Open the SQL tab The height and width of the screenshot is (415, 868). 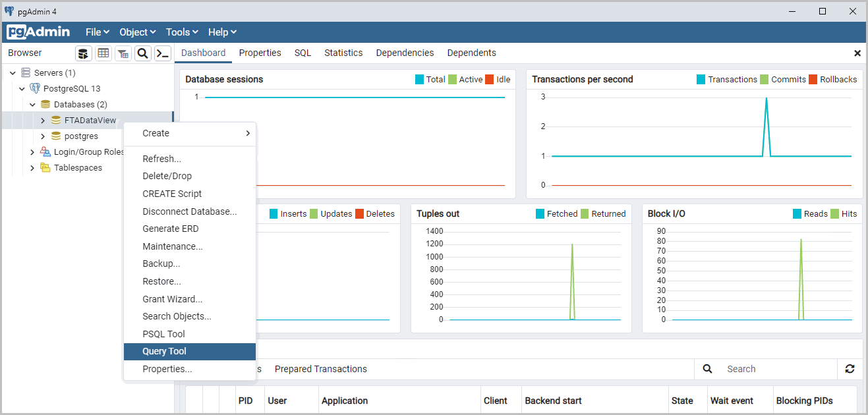tap(303, 53)
